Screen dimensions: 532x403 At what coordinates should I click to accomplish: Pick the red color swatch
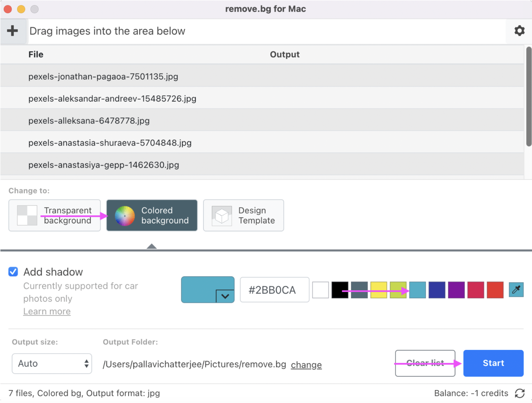pyautogui.click(x=495, y=290)
